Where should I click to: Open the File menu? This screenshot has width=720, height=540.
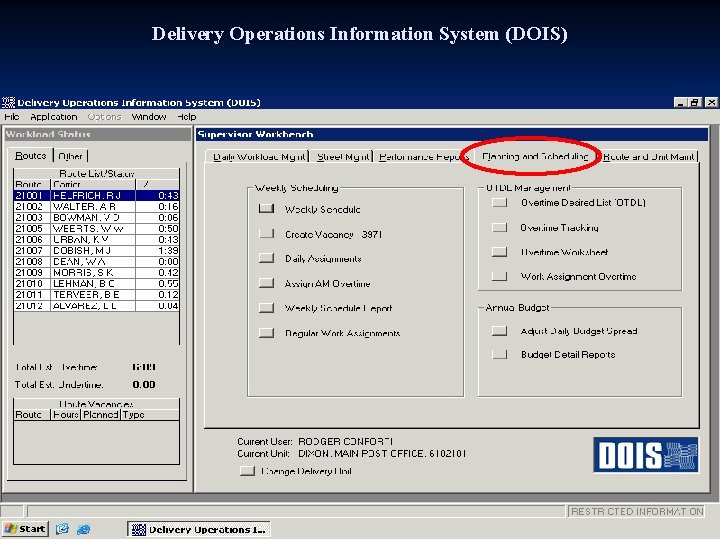[11, 117]
